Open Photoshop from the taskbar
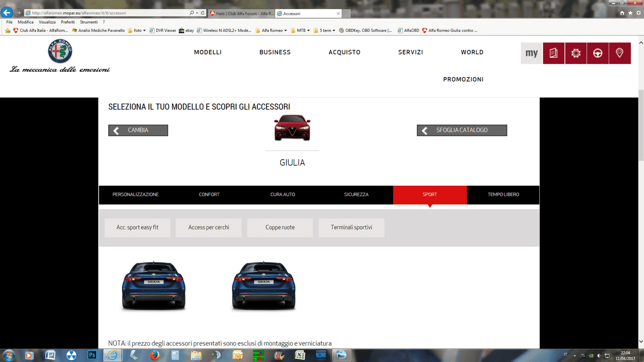 (x=92, y=355)
